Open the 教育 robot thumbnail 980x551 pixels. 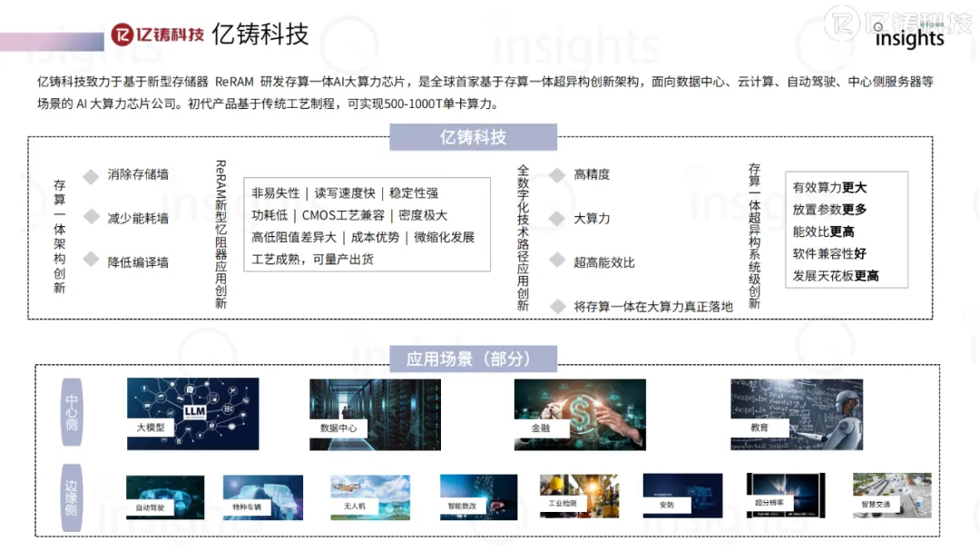[797, 414]
